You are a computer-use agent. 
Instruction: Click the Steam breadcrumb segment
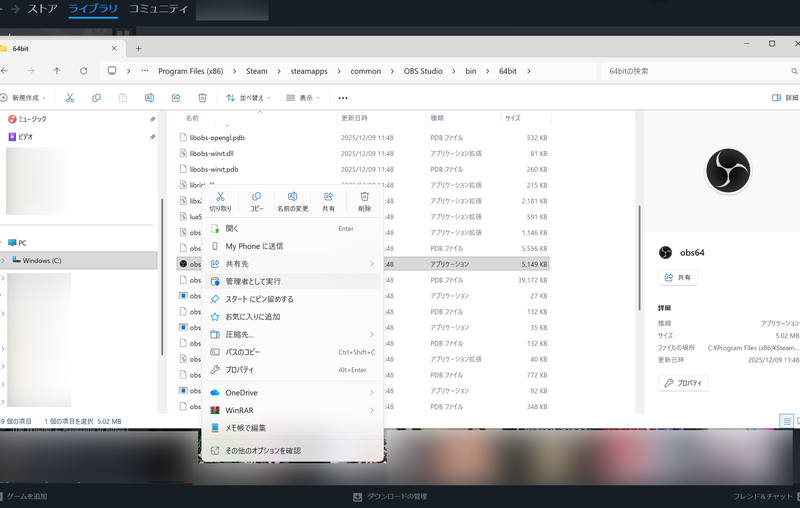pyautogui.click(x=257, y=71)
